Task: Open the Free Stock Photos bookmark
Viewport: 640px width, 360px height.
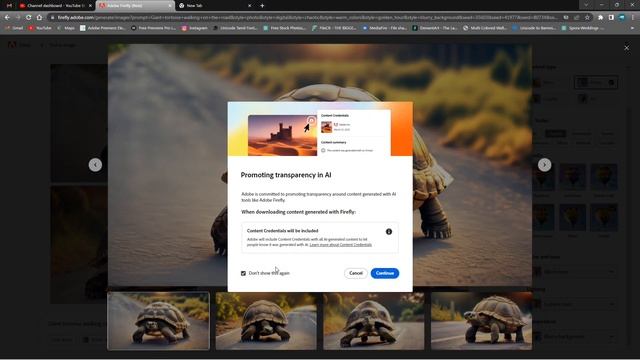Action: 284,28
